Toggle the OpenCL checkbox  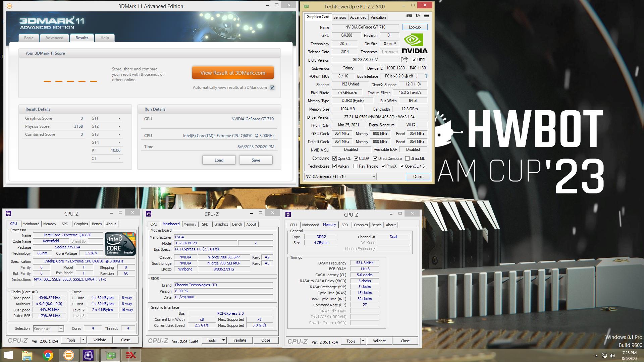click(334, 159)
